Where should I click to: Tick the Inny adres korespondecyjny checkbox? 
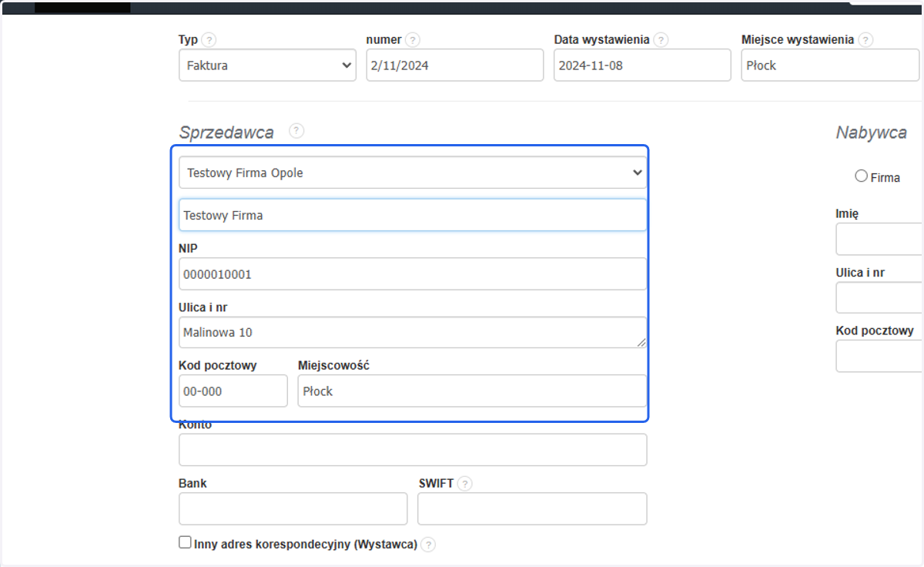coord(185,542)
